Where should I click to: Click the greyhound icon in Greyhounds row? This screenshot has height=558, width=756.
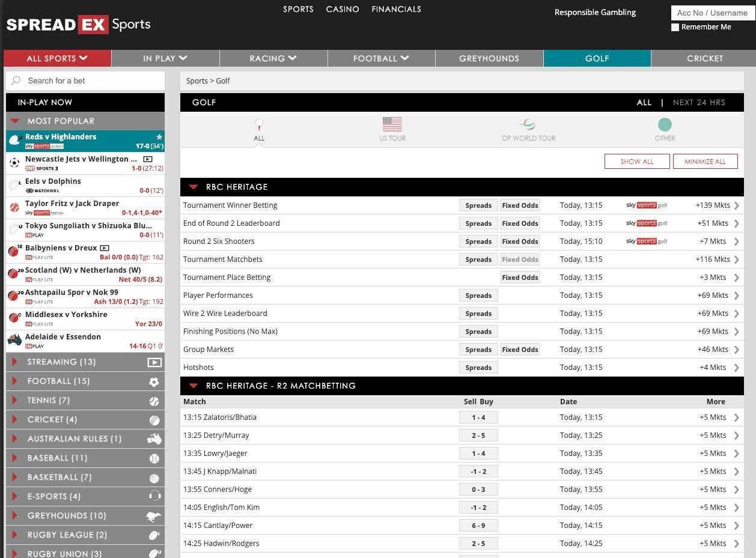point(154,516)
